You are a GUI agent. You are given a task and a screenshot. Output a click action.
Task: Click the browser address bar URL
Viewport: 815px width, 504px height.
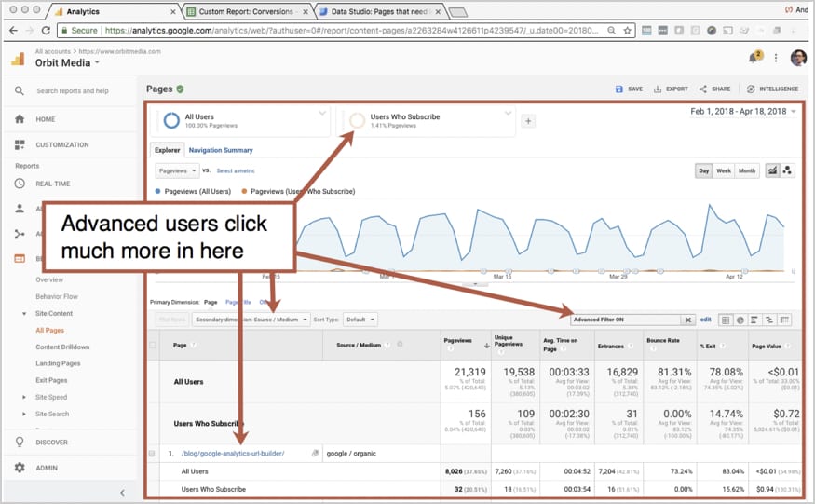(351, 30)
